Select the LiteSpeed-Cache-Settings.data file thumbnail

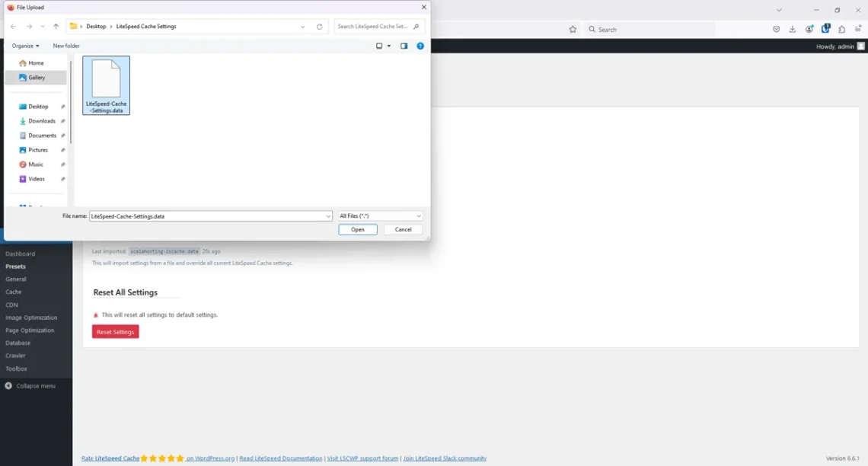coord(106,85)
